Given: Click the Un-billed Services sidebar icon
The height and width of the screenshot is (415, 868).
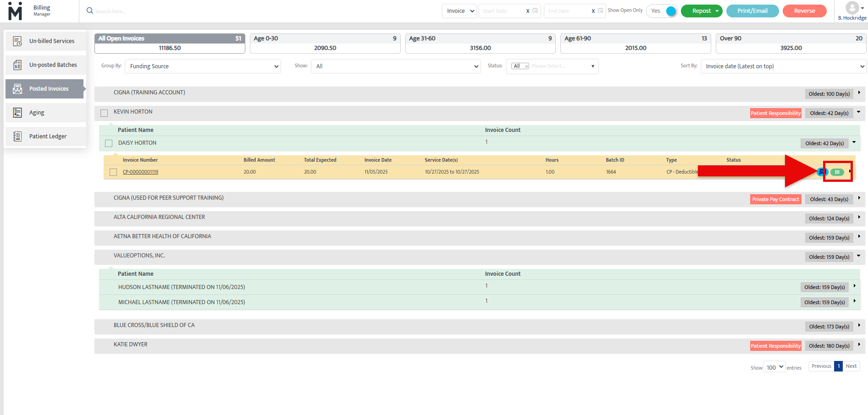Looking at the screenshot, I should point(17,41).
